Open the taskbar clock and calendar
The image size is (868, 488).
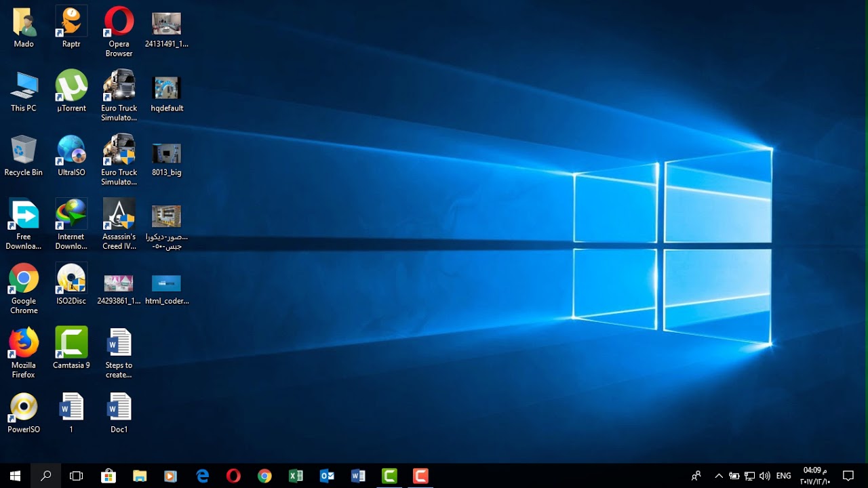815,476
